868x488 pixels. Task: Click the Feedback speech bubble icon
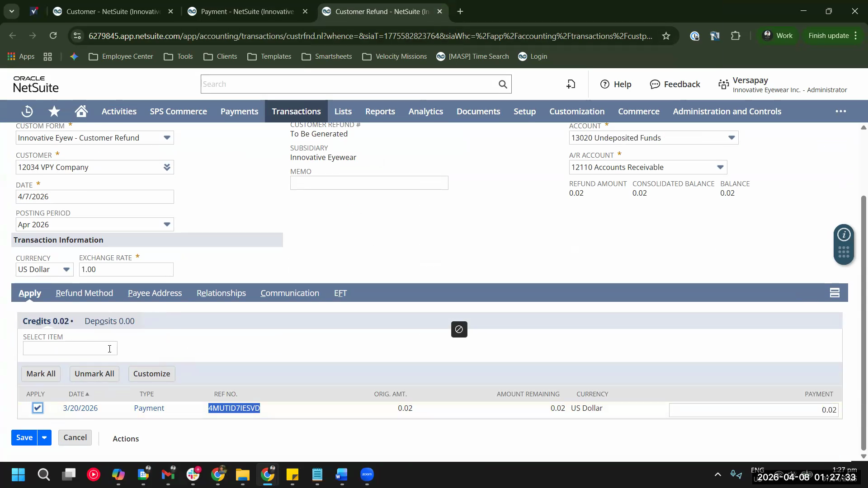point(655,84)
